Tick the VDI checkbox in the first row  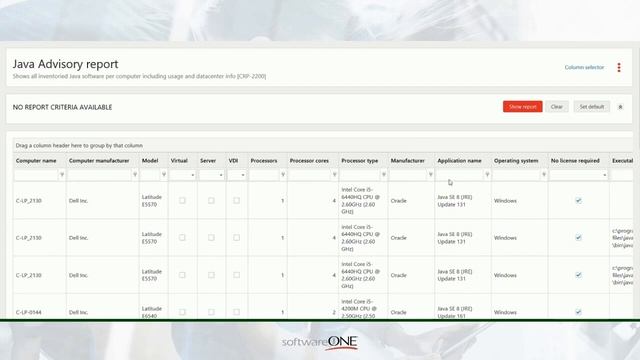coord(236,200)
